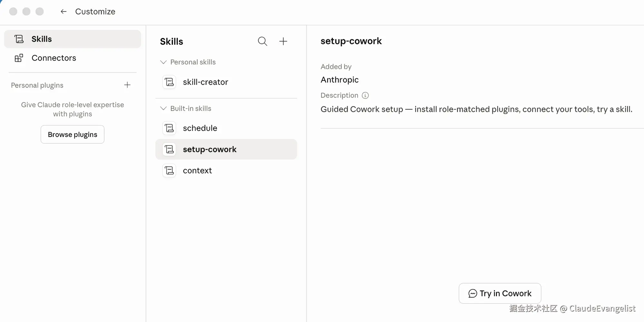The width and height of the screenshot is (644, 322).
Task: Click the back arrow next to Customize
Action: click(x=63, y=12)
